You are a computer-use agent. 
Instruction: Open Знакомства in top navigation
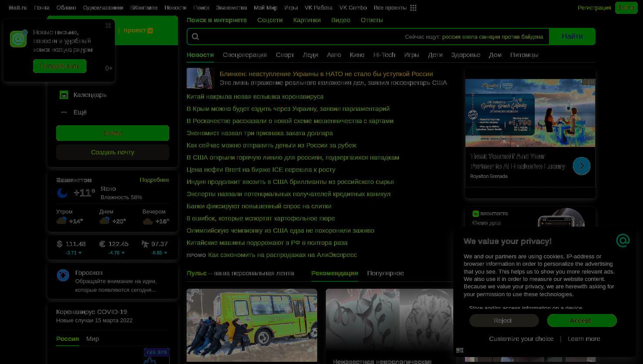(x=231, y=8)
